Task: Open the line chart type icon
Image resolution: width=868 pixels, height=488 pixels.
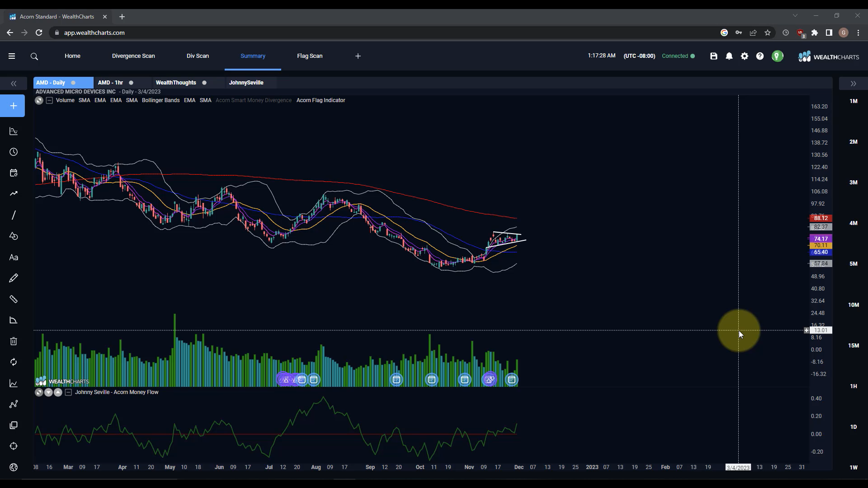Action: coord(14,383)
